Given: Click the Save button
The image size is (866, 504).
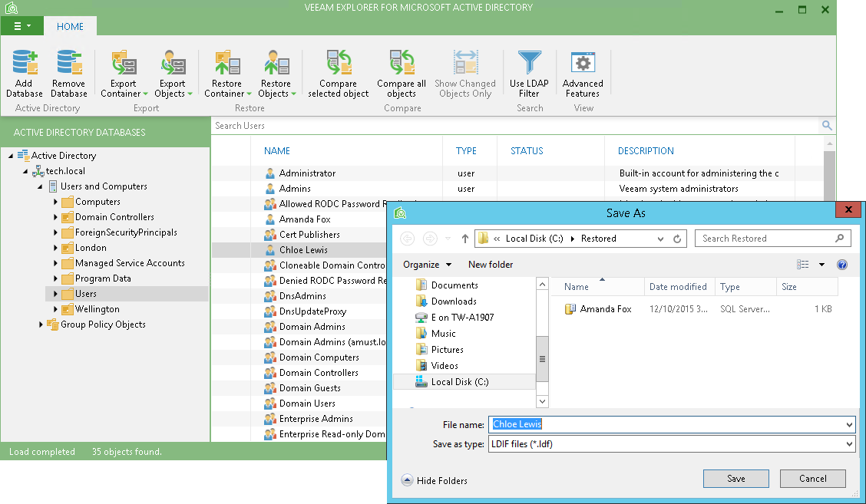Looking at the screenshot, I should (735, 479).
